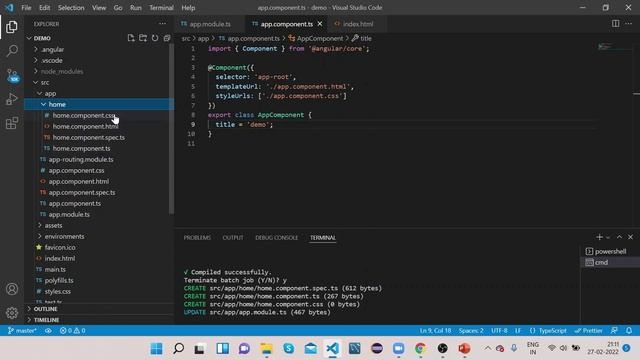Click the feedback icon in status bar
This screenshot has width=640, height=360.
614,331
